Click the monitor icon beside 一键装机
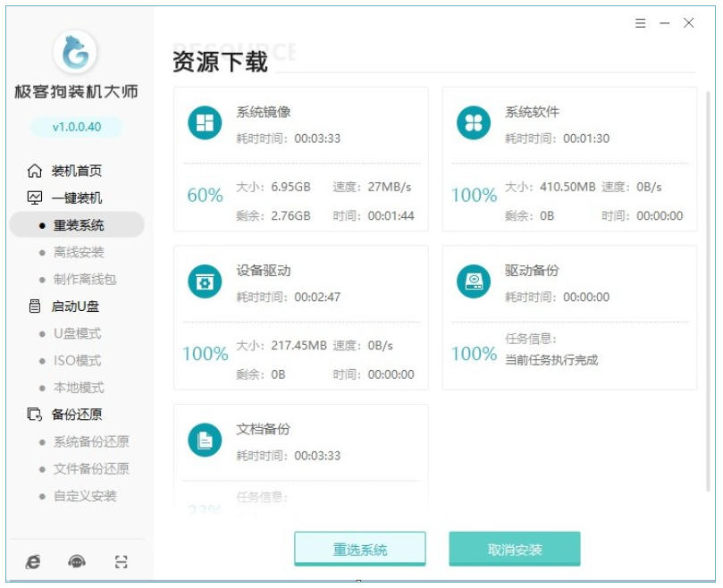This screenshot has width=723, height=588. pos(35,197)
